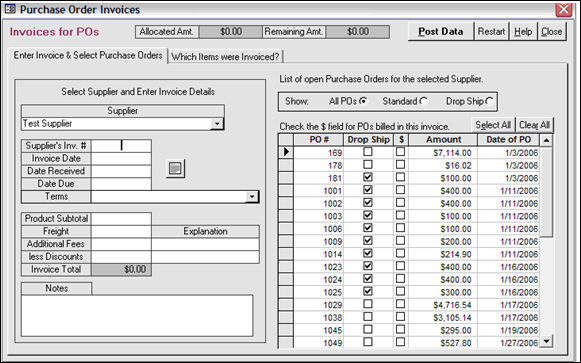Click the Date of PO column header

click(x=508, y=140)
